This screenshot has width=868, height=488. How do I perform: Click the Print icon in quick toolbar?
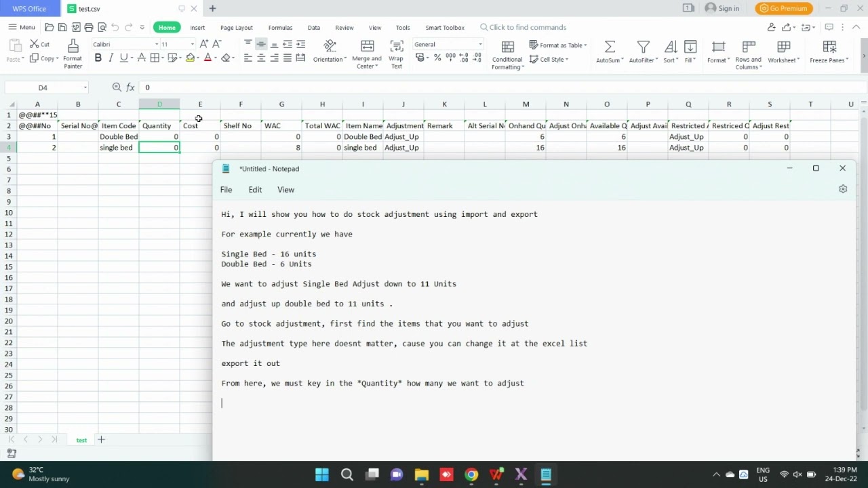tap(88, 27)
